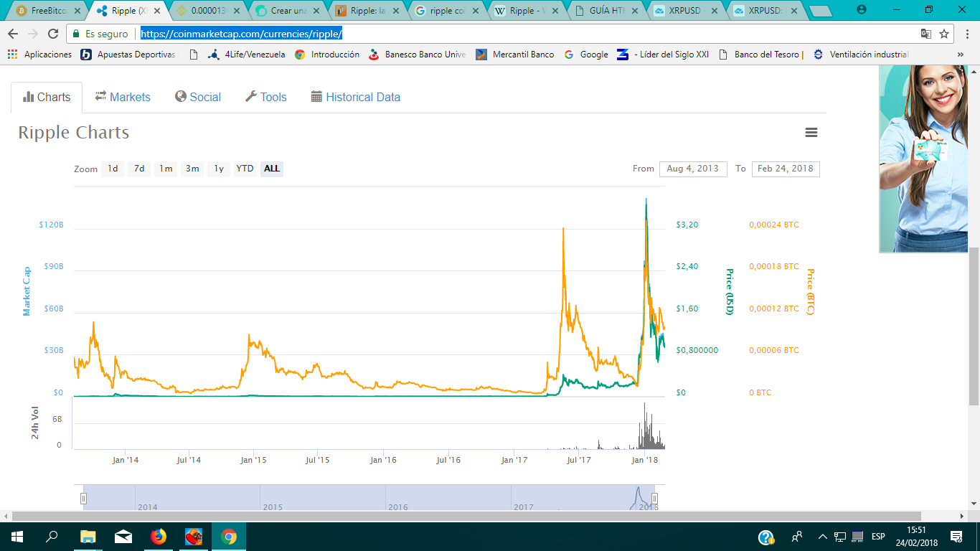Reload the page with the refresh icon
The width and height of the screenshot is (980, 551).
tap(53, 34)
